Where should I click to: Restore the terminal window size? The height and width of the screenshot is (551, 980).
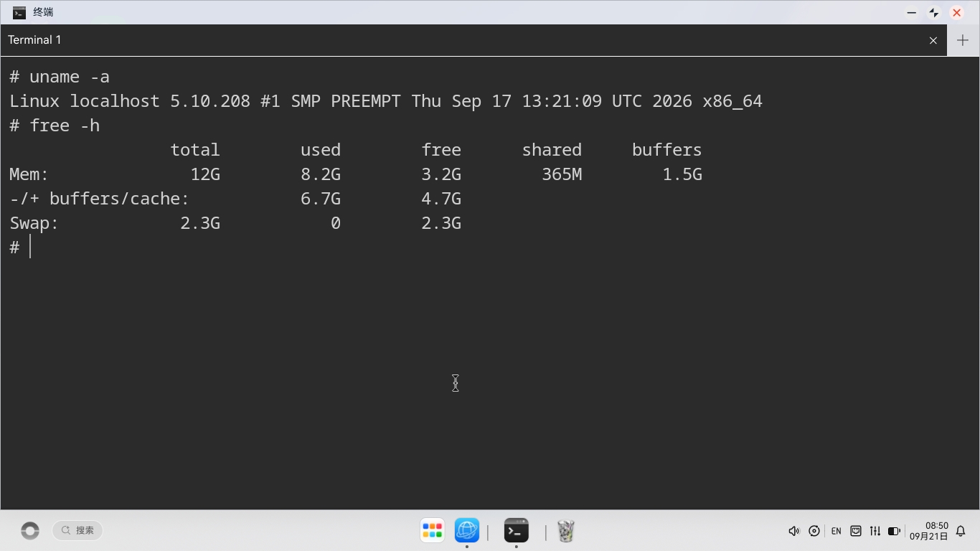pos(934,13)
